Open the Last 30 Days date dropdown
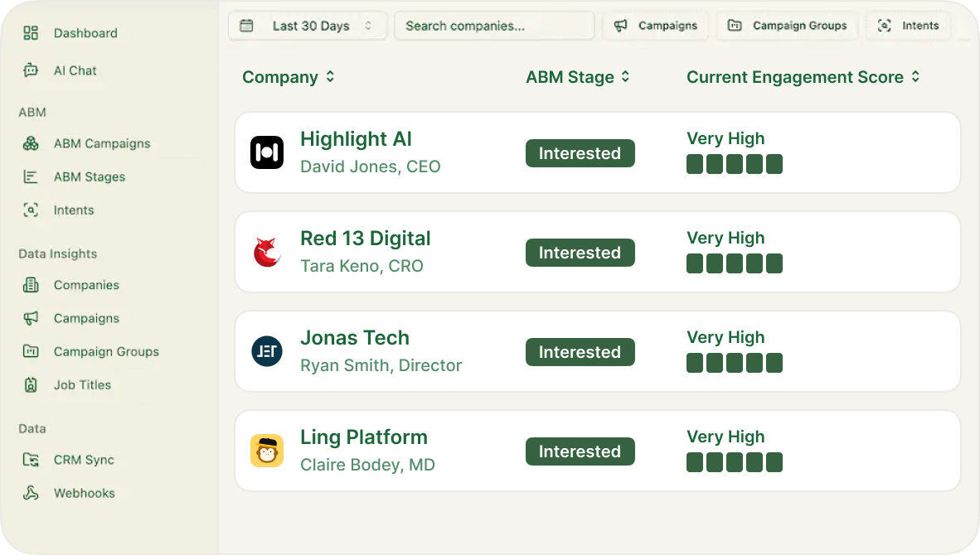The image size is (980, 555). (306, 26)
